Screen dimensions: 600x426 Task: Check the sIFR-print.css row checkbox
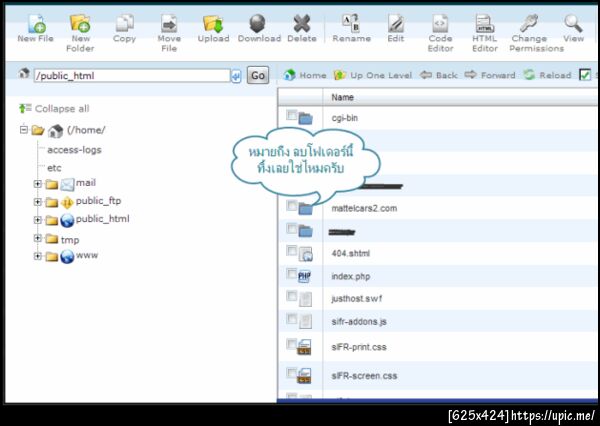point(292,344)
